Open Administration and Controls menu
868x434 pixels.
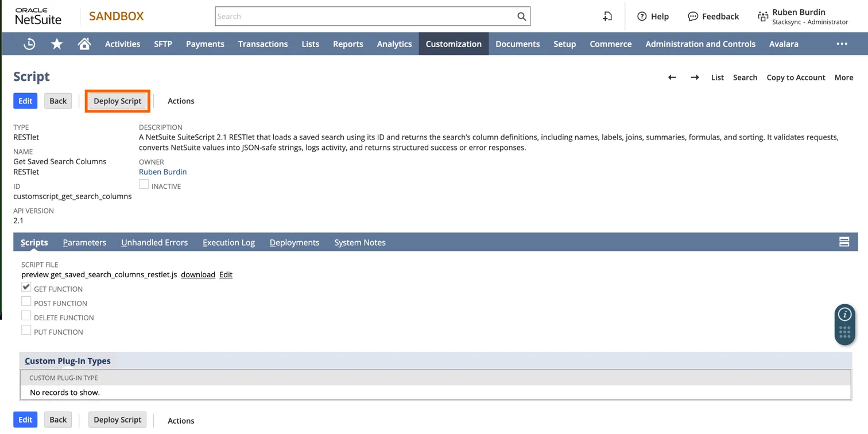coord(700,44)
